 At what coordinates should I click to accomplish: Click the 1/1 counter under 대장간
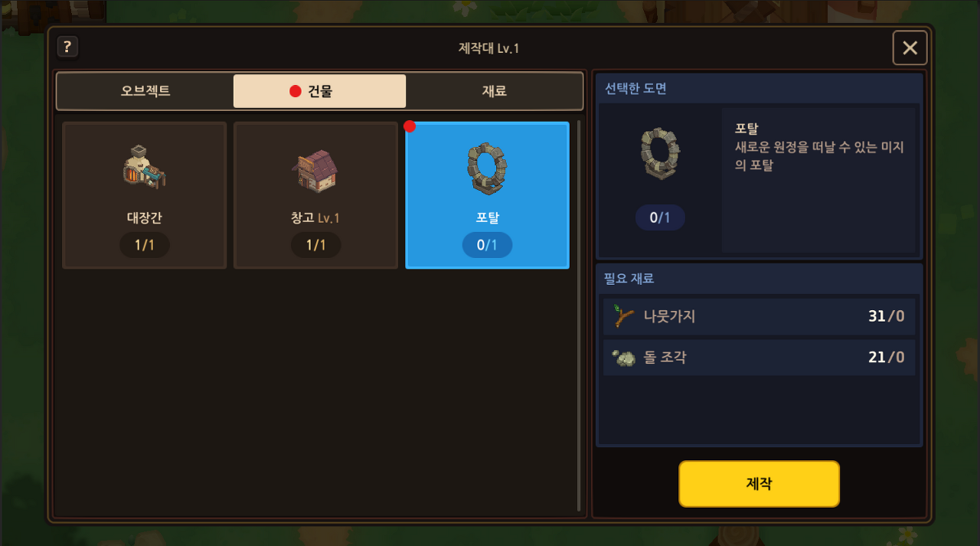pos(145,245)
